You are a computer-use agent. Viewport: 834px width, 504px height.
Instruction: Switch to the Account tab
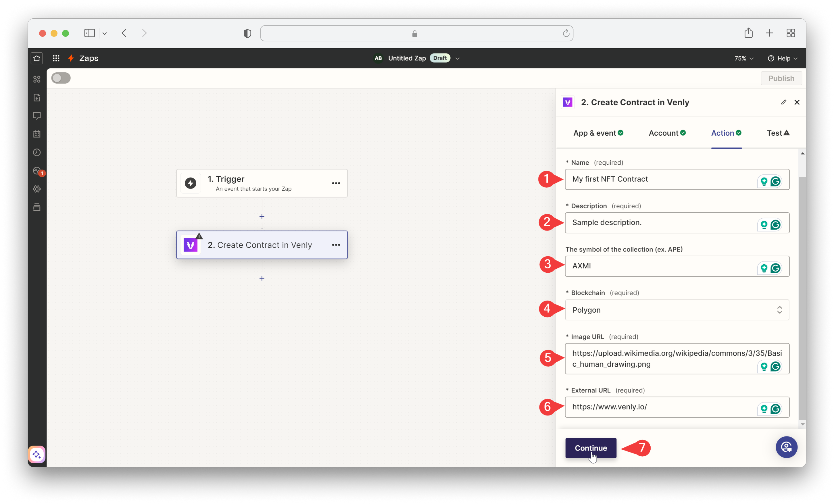[667, 133]
